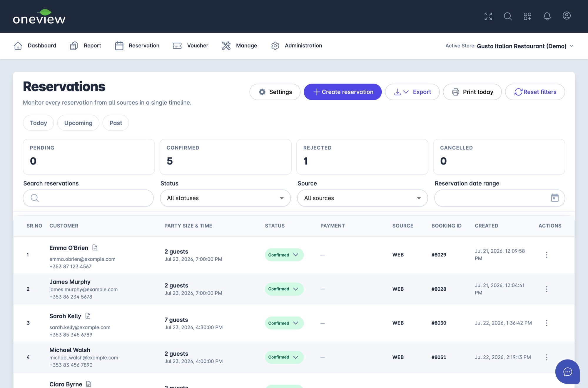Click the 7 guests party size

176,320
